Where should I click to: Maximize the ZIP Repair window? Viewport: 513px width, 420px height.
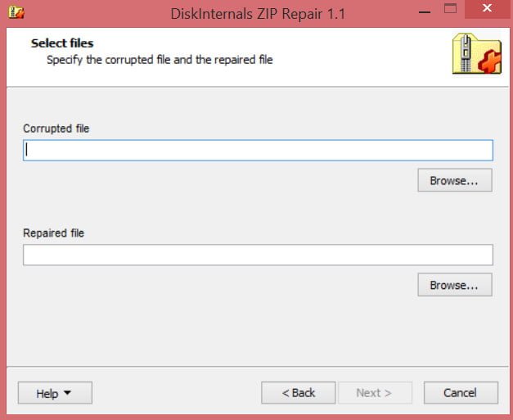(x=450, y=8)
